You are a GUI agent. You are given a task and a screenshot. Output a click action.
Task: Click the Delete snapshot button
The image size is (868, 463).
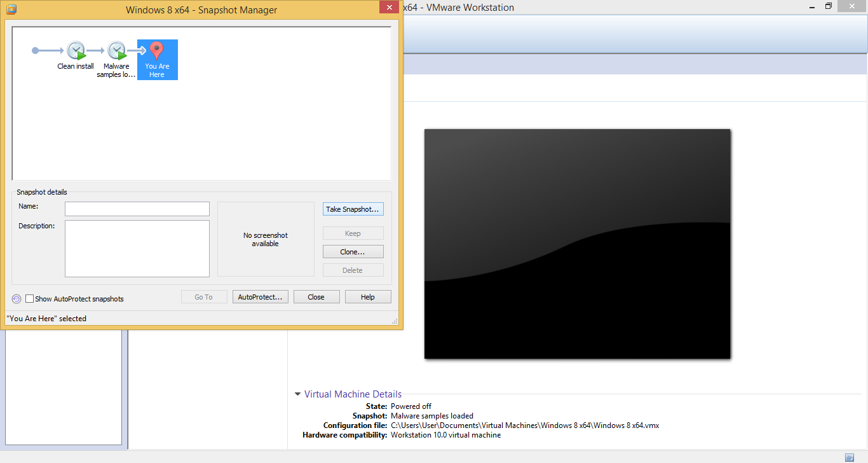click(353, 270)
